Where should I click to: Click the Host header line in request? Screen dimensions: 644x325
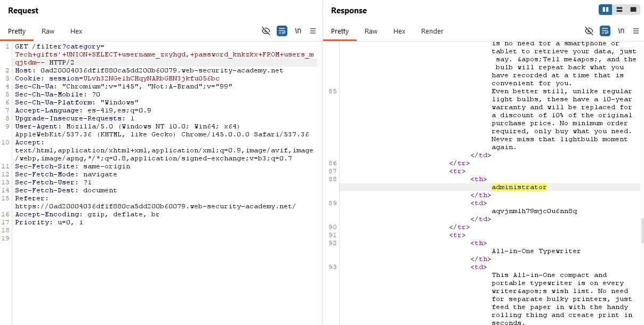(x=149, y=70)
